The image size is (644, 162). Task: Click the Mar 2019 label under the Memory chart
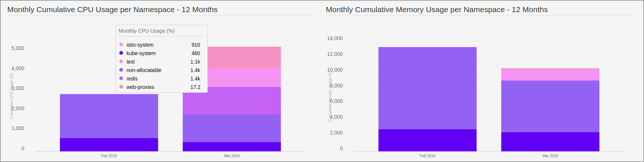point(550,156)
